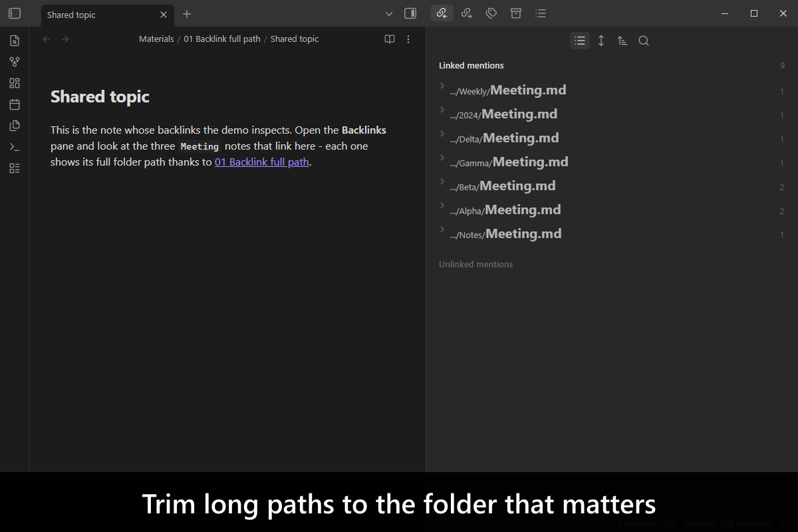This screenshot has height=532, width=798.
Task: Toggle the right sidebar
Action: [x=410, y=13]
